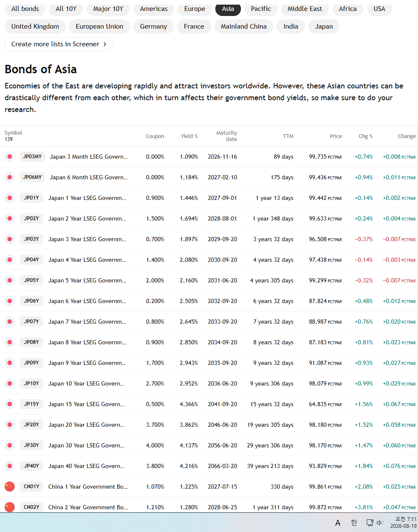The width and height of the screenshot is (418, 532).
Task: Open the taskbar volume speaker icon
Action: 380,523
